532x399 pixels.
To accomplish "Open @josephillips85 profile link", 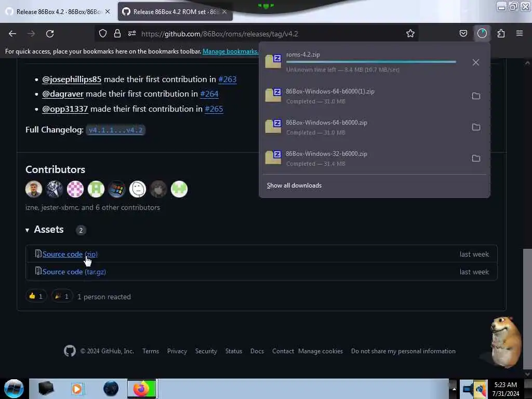I will coord(72,79).
